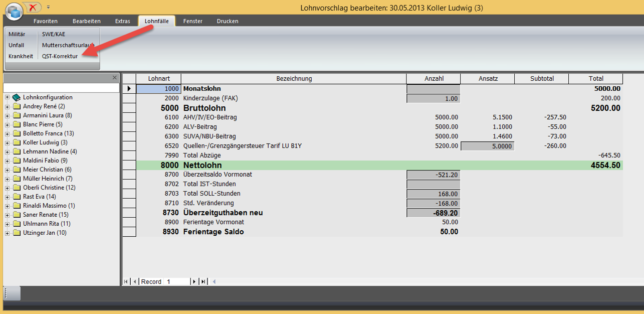Select QST-Korrektur in the ribbon
The height and width of the screenshot is (314, 644).
[x=60, y=56]
